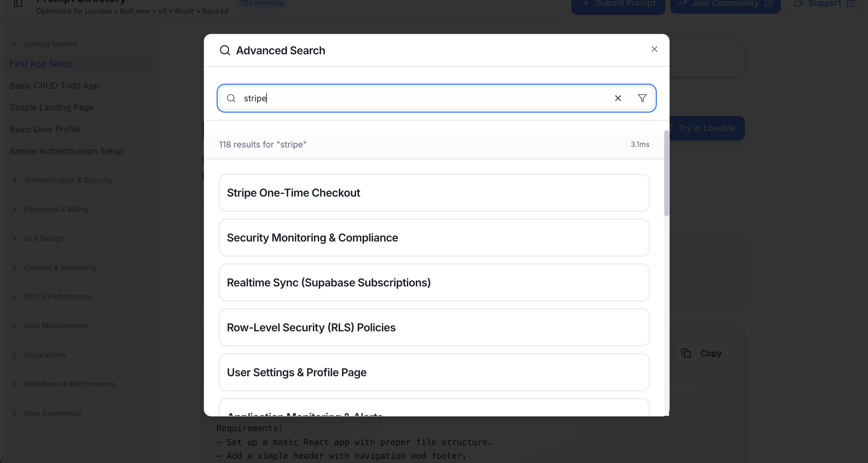868x463 pixels.
Task: Expand User Experience section
Action: [x=46, y=413]
